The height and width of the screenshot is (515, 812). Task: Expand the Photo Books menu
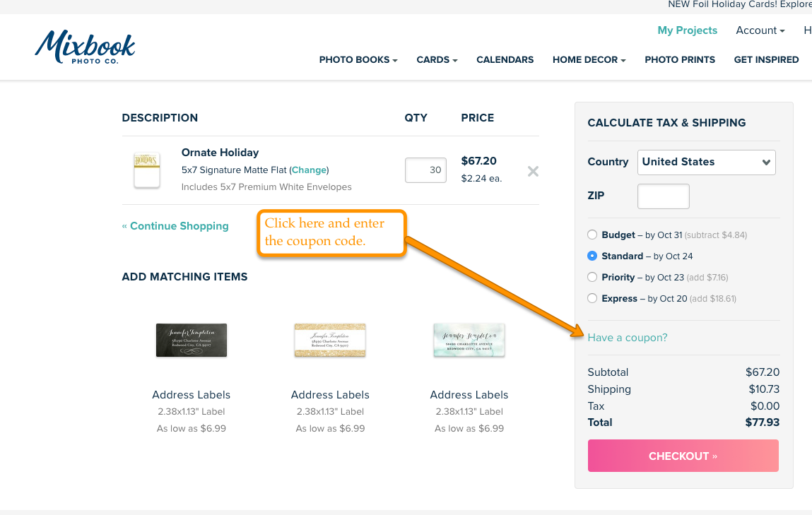(358, 59)
